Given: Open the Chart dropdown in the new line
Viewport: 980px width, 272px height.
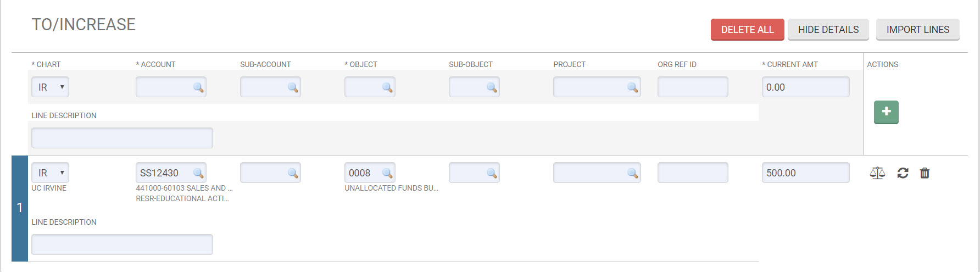Looking at the screenshot, I should (50, 87).
